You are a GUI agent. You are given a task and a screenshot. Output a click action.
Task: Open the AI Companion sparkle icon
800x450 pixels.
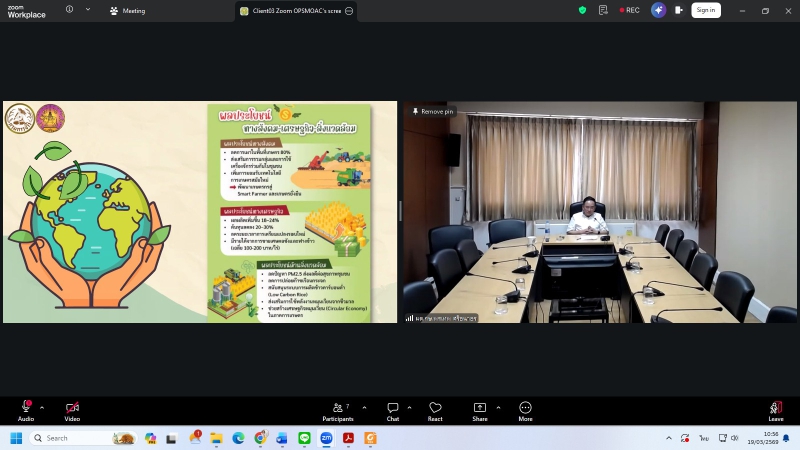pyautogui.click(x=658, y=10)
